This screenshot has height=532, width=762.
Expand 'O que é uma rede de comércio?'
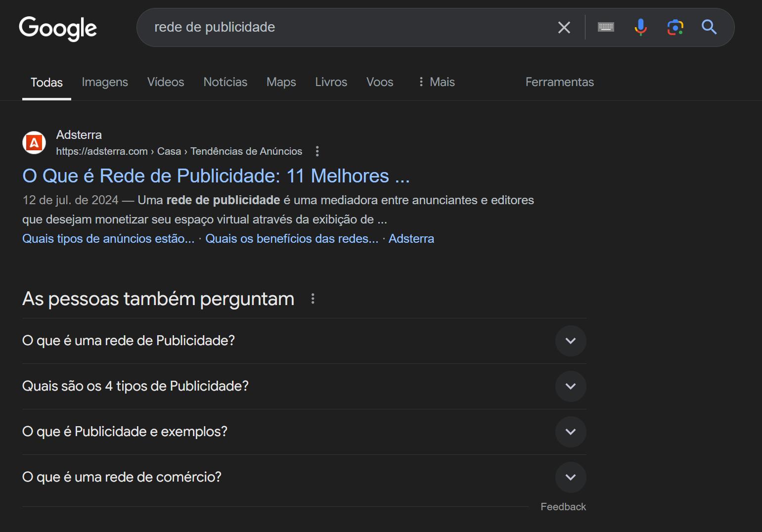point(571,477)
